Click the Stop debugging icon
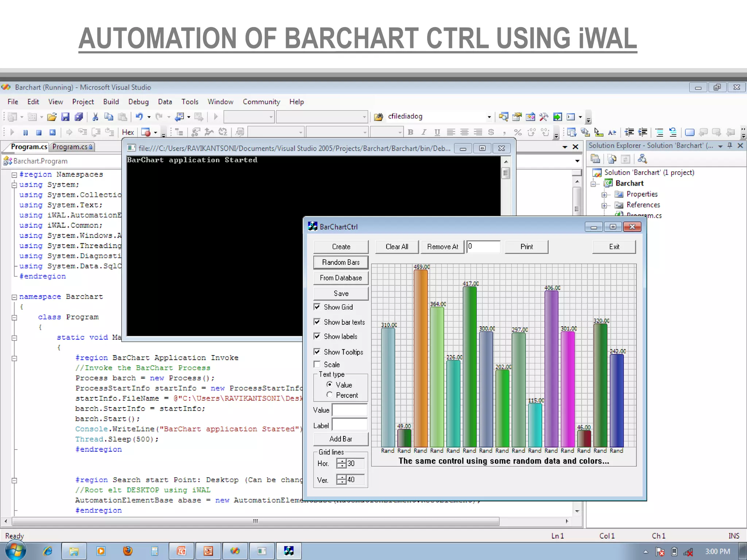747x560 pixels. point(39,132)
